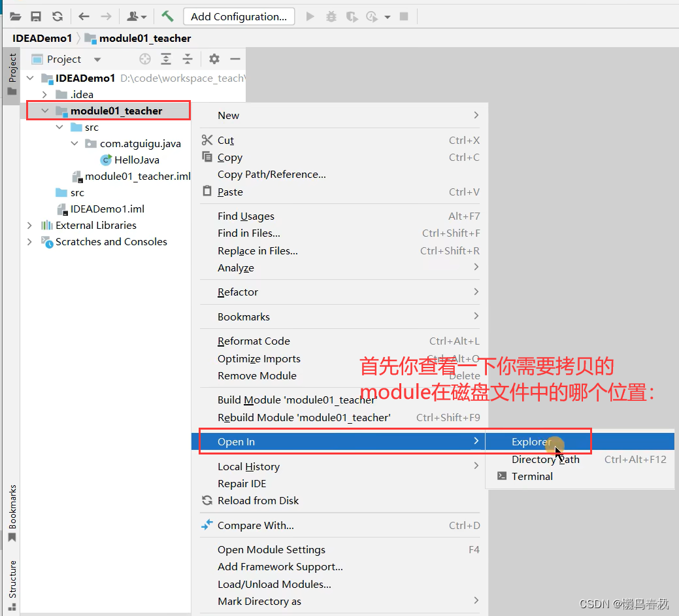
Task: Click the Synchronize files icon
Action: (58, 16)
